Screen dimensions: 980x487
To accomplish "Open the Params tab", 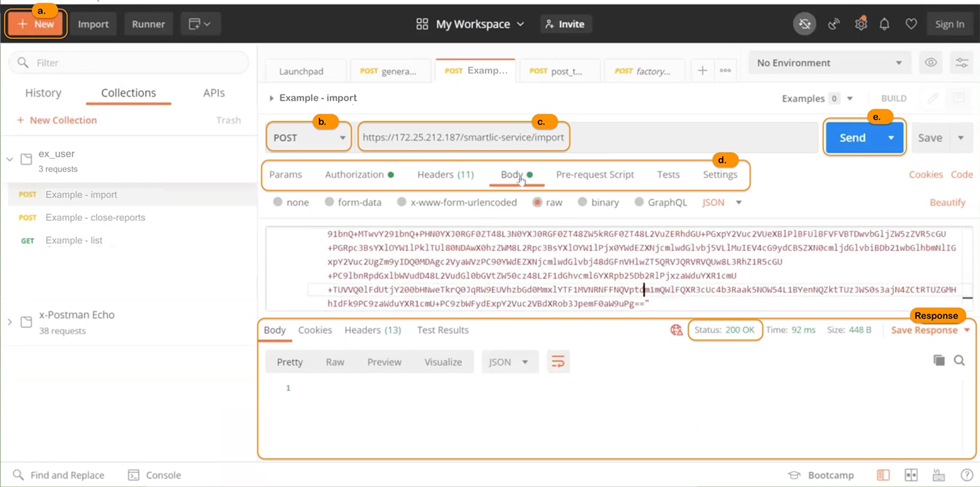I will [x=286, y=175].
